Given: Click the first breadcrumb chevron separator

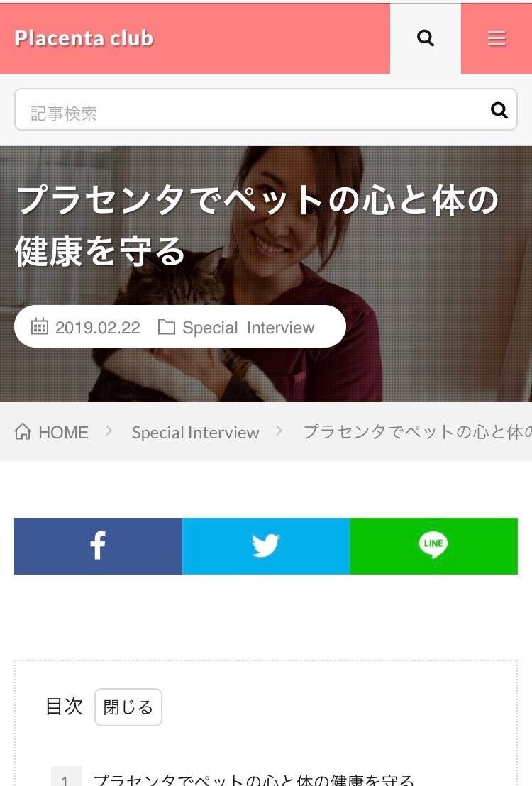Looking at the screenshot, I should (109, 431).
